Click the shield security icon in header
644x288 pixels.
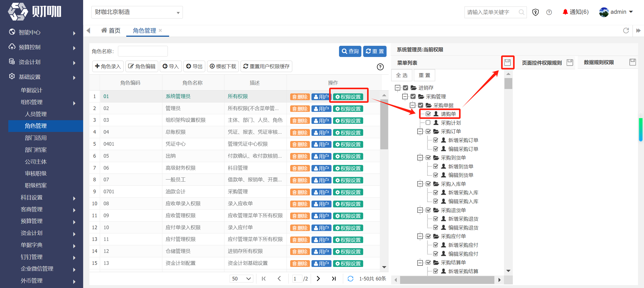click(x=535, y=12)
